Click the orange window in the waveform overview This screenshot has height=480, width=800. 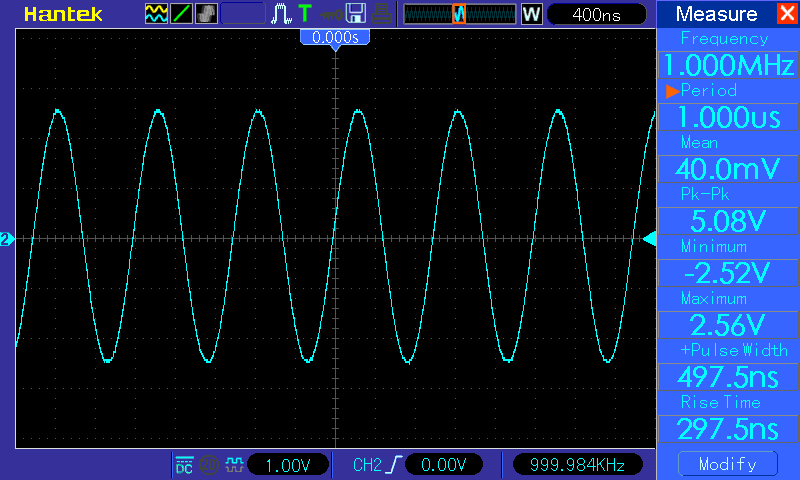click(x=459, y=14)
